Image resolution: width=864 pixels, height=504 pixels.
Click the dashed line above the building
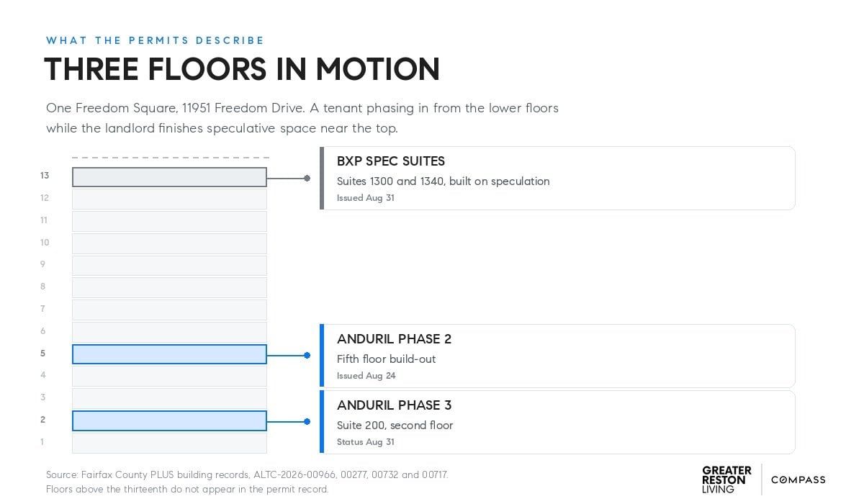pos(171,157)
